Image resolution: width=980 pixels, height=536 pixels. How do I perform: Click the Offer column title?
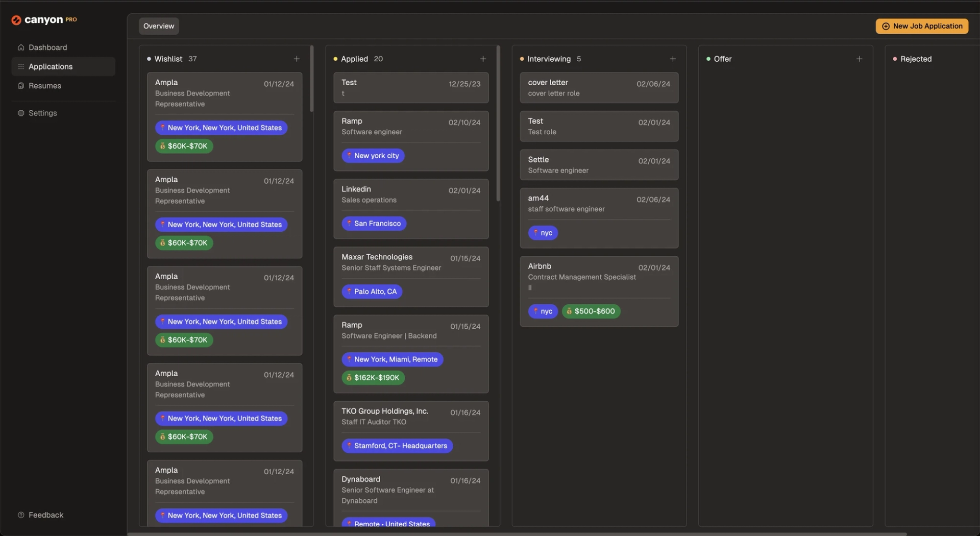[x=723, y=59]
